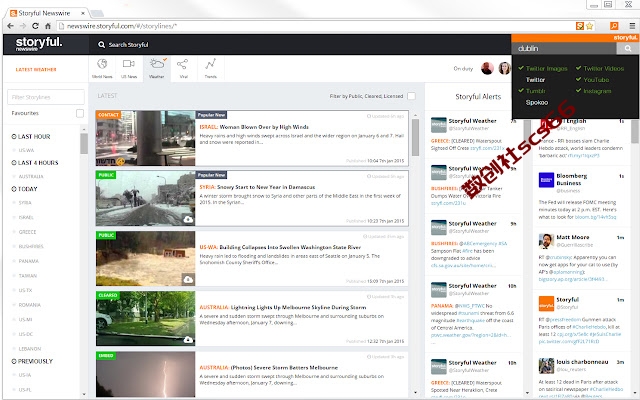The width and height of the screenshot is (640, 400).
Task: Open the World News section icon
Action: click(x=102, y=64)
